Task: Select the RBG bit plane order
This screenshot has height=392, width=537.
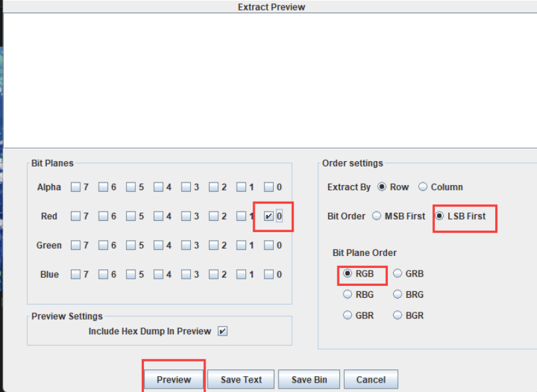Action: click(347, 294)
